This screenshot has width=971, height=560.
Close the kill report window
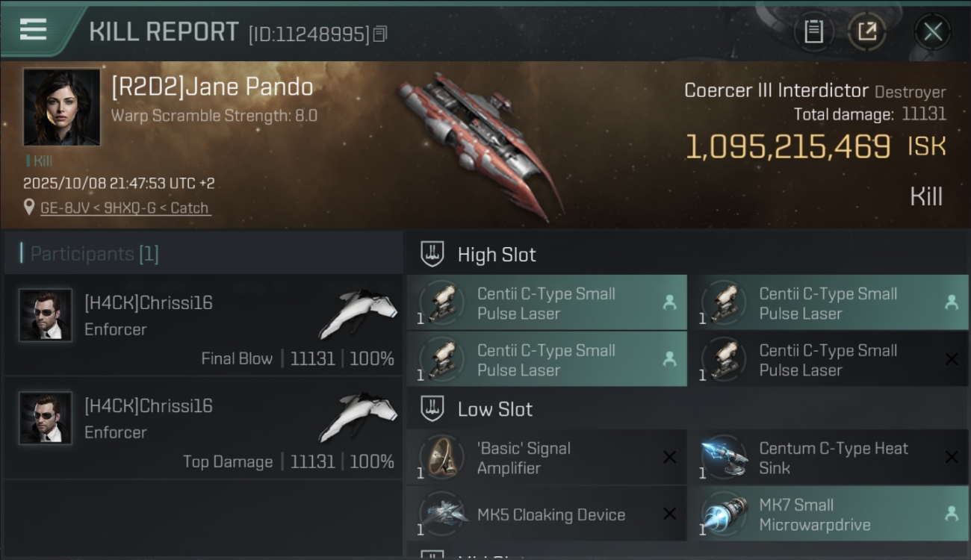coord(933,31)
